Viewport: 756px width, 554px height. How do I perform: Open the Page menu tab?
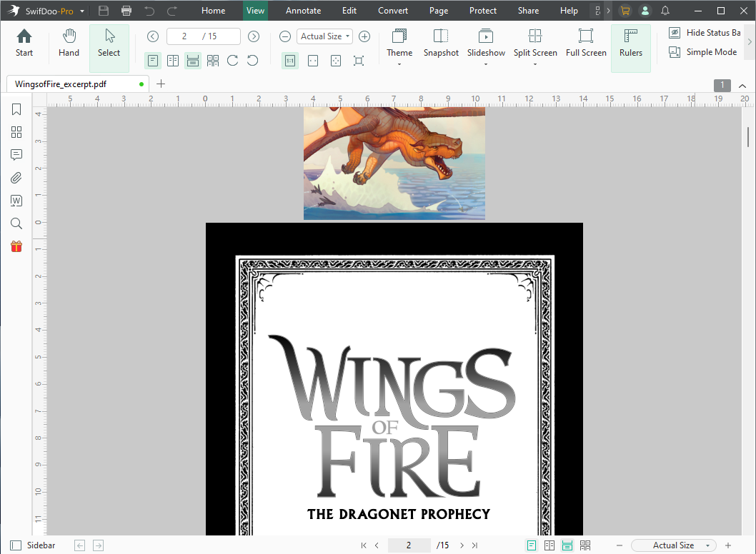tap(439, 11)
